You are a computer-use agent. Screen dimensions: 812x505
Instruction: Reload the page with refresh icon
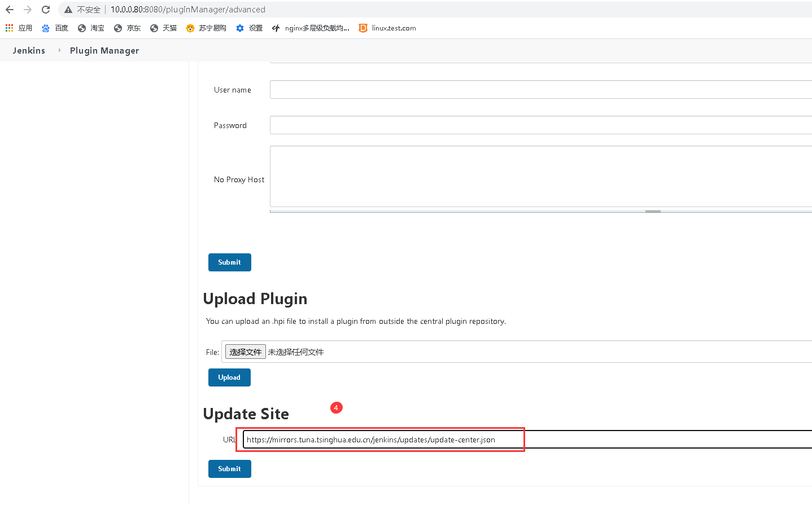[46, 10]
